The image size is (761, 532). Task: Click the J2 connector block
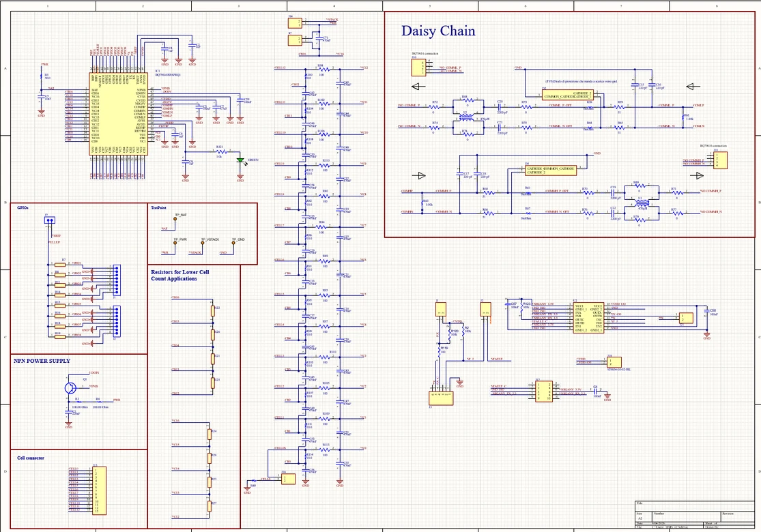tap(485, 310)
